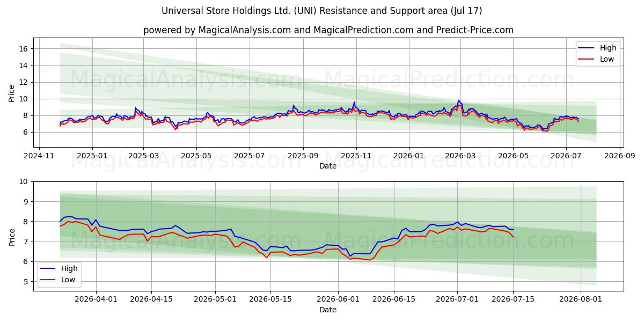Click the '2026-05' tick label
The height and width of the screenshot is (322, 644).
point(513,155)
